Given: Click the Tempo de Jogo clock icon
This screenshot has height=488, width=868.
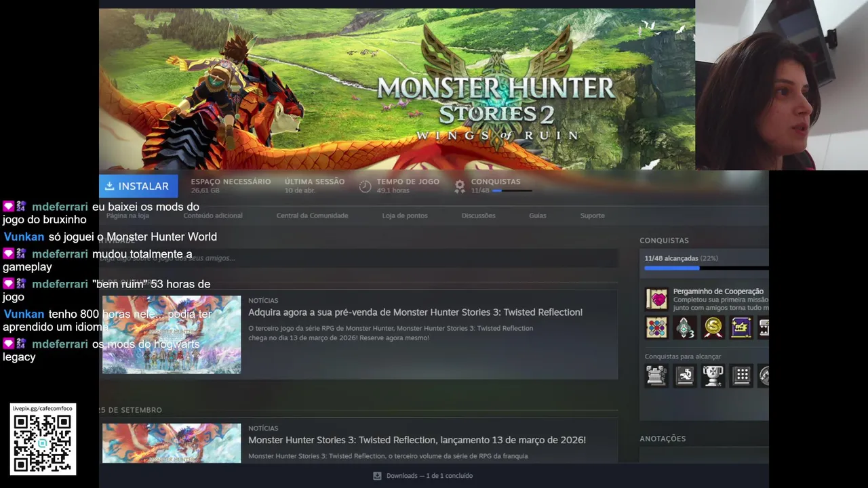Looking at the screenshot, I should coord(365,186).
